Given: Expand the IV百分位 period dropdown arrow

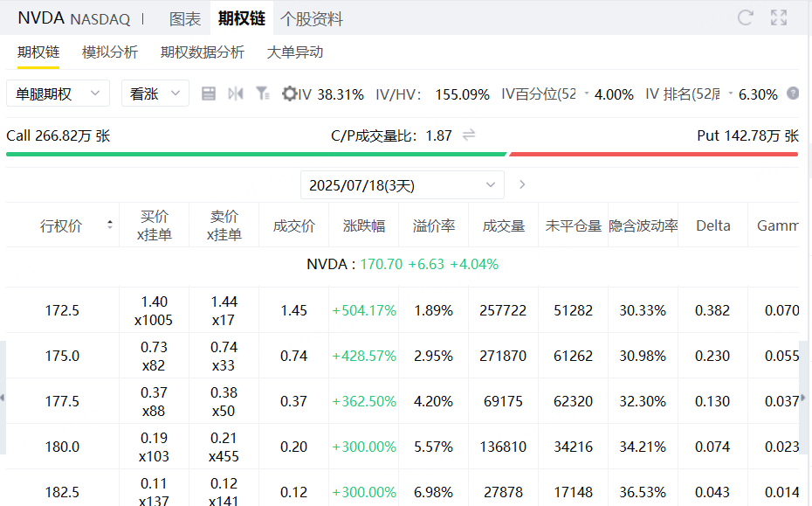Looking at the screenshot, I should tap(587, 94).
